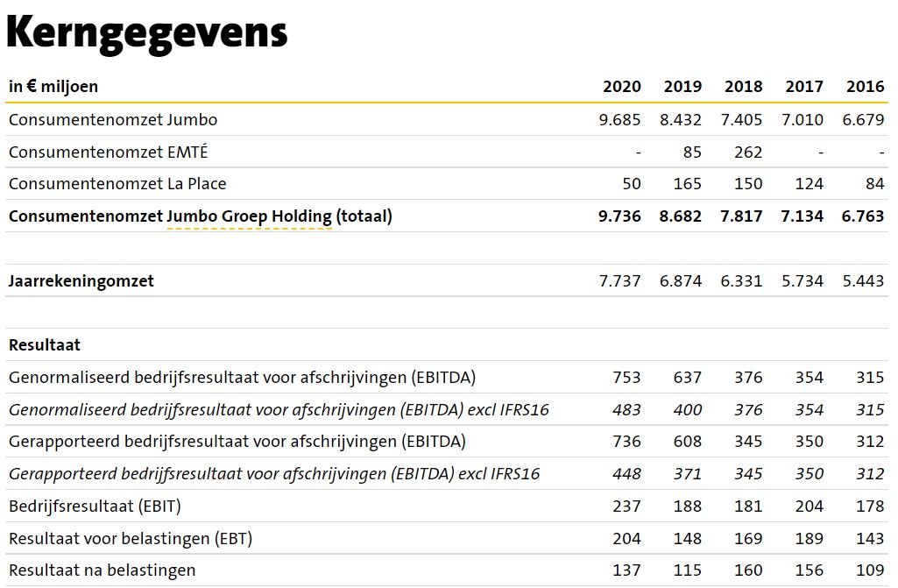The height and width of the screenshot is (588, 898).
Task: Click EBT 2017 value 189
Action: tap(810, 539)
